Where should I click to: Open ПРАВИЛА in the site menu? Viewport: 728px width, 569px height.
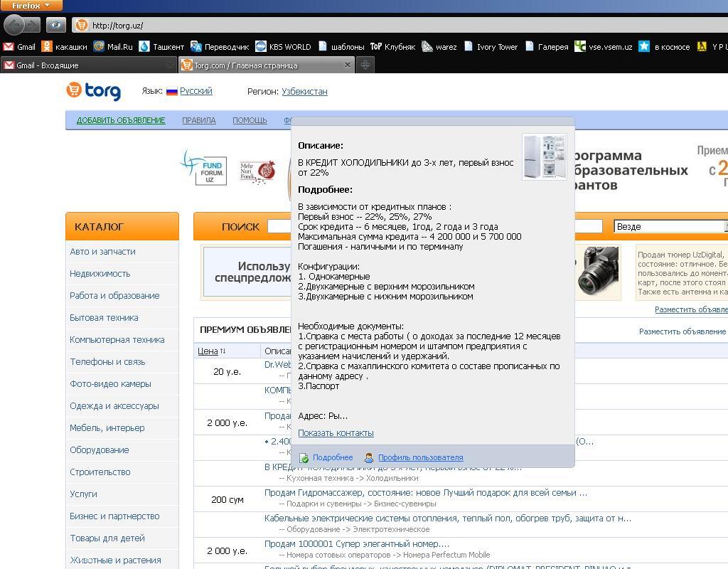tap(199, 120)
